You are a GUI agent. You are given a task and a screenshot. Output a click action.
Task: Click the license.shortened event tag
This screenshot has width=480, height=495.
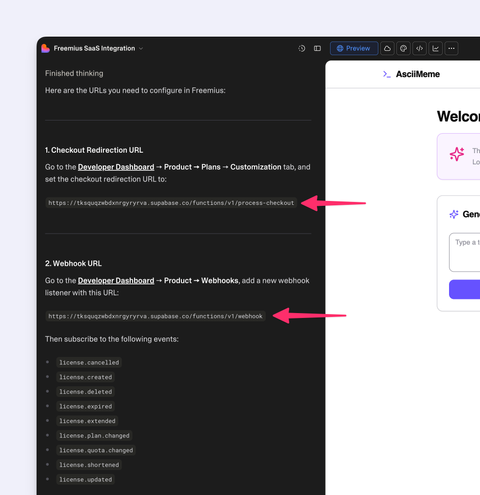click(89, 465)
